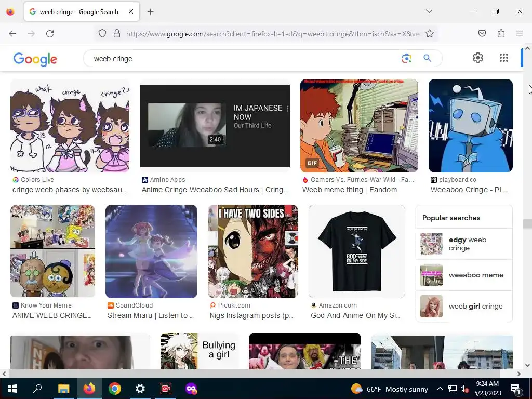
Task: Launch Google Chrome from the taskbar
Action: pyautogui.click(x=115, y=389)
